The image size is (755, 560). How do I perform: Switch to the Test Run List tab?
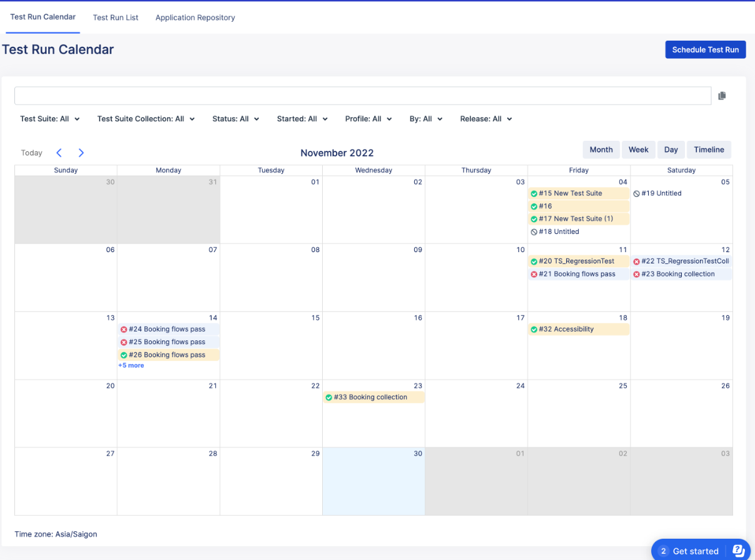click(x=116, y=18)
